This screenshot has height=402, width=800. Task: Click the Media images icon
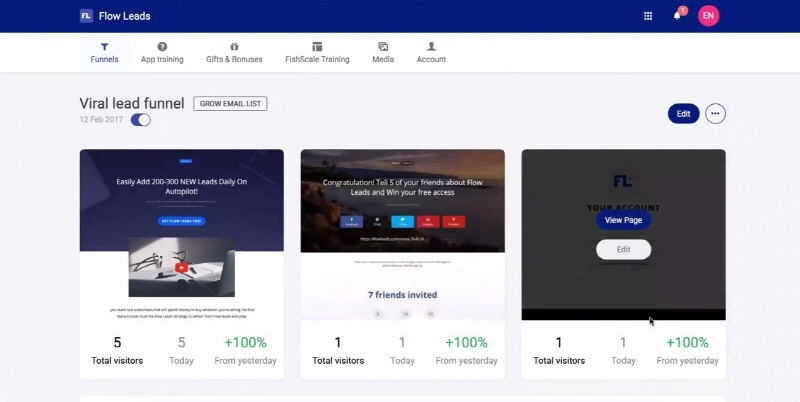383,46
